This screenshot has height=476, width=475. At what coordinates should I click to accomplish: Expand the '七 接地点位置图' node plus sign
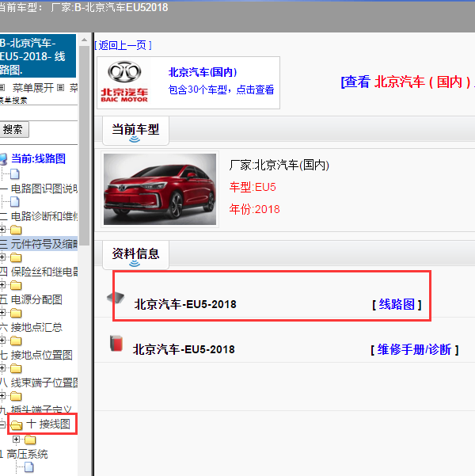[x=2, y=341]
